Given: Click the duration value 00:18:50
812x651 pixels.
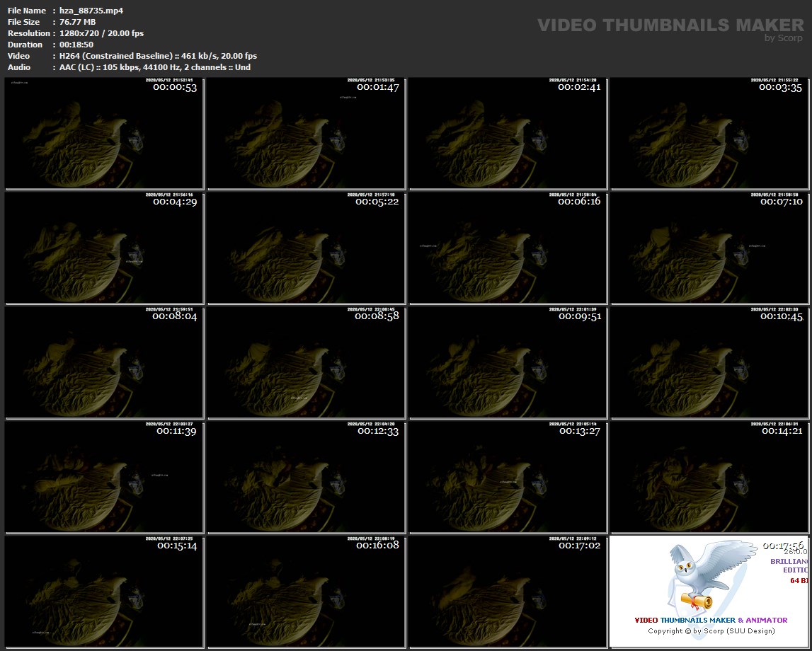Looking at the screenshot, I should pos(76,45).
